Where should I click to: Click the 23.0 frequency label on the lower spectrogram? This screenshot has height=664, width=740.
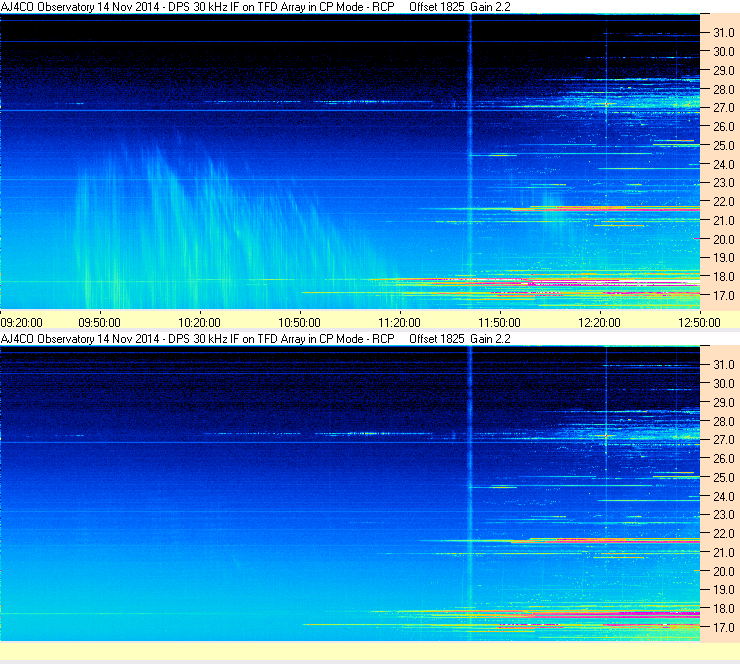[723, 515]
